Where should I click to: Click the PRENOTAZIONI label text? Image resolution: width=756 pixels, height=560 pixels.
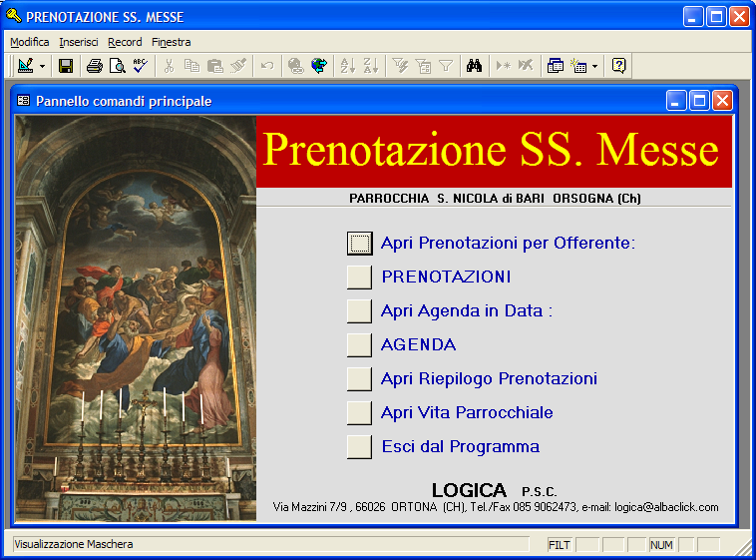pos(446,277)
